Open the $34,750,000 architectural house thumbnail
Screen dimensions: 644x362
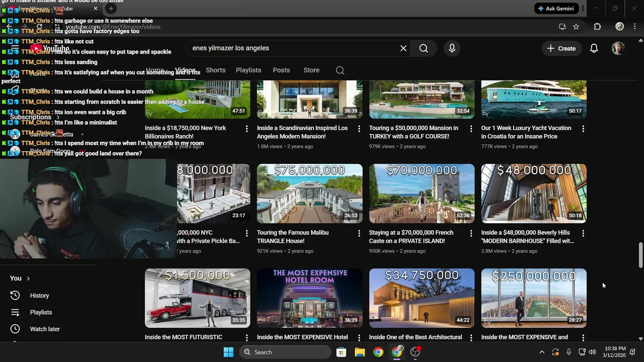[422, 298]
